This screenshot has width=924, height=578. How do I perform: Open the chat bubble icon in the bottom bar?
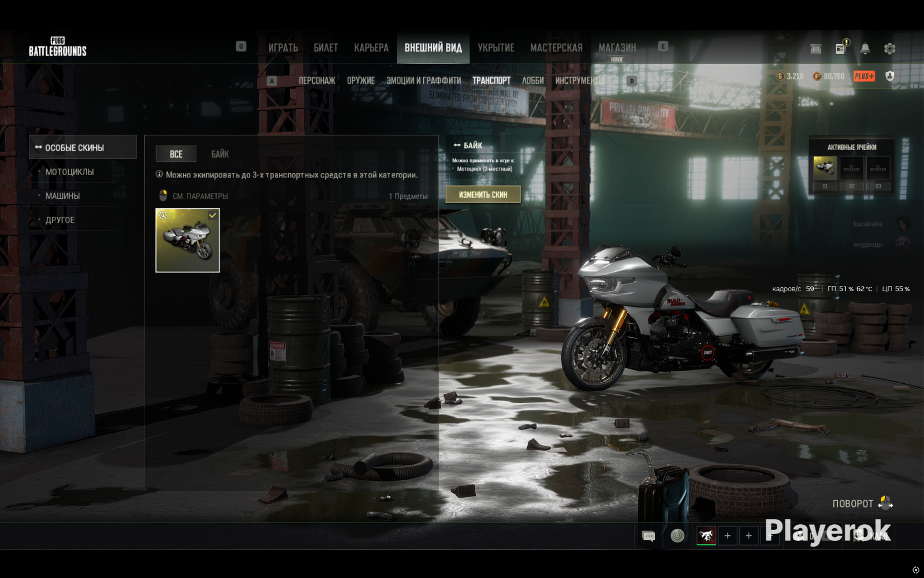click(x=649, y=536)
